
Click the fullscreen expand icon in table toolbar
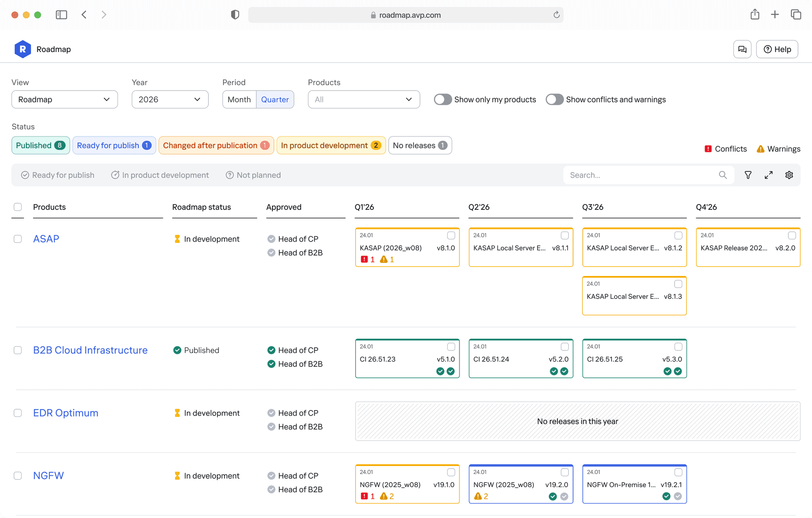(x=768, y=175)
